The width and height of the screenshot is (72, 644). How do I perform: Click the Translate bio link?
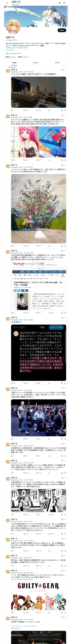[x=10, y=50]
